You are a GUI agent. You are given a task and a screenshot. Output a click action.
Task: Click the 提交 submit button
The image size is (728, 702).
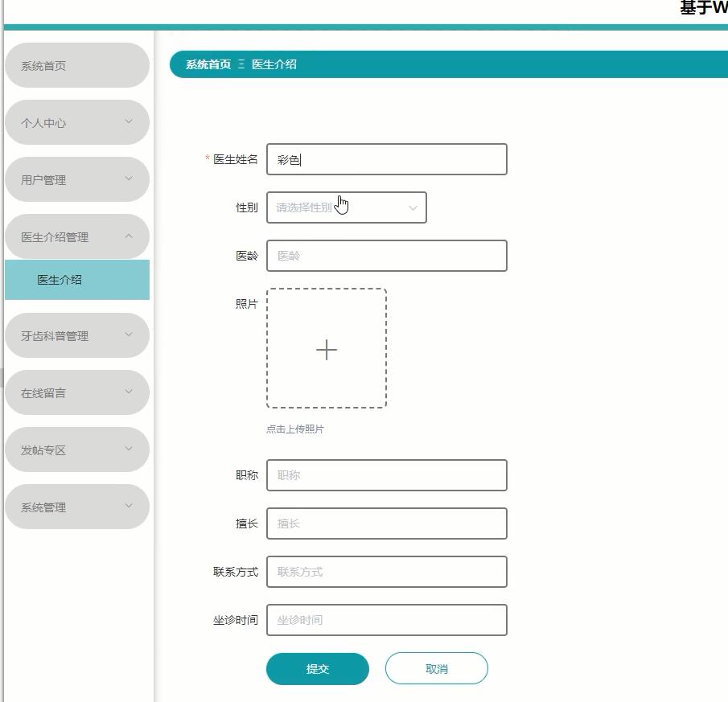(317, 668)
